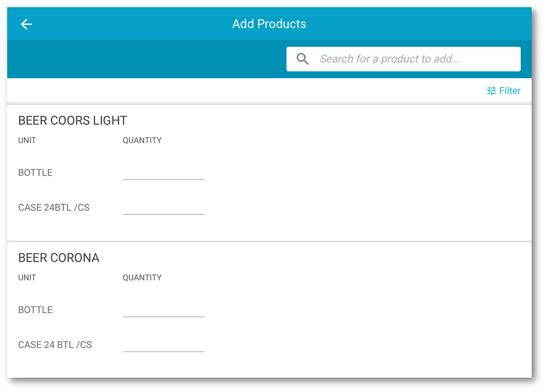This screenshot has height=392, width=546.
Task: Click QUANTITY column label under Coors Light
Action: 142,141
